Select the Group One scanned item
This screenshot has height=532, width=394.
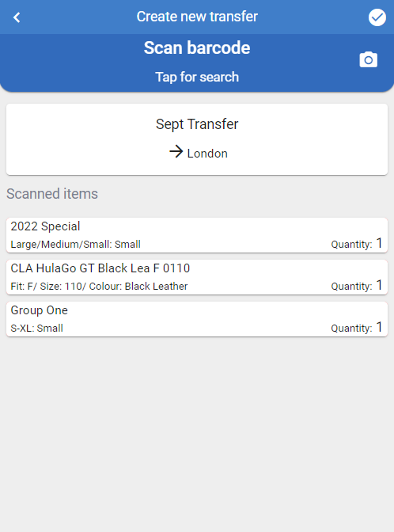[197, 319]
